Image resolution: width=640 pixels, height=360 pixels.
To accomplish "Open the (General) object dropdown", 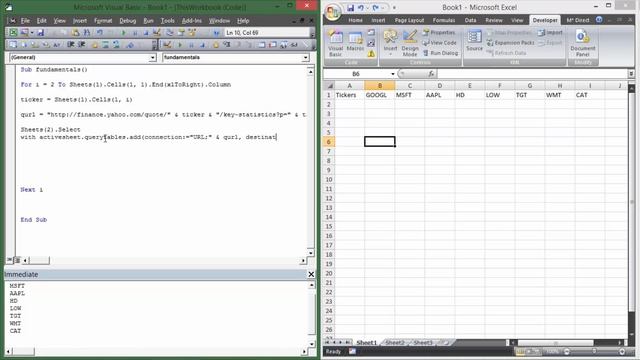I will click(152, 58).
